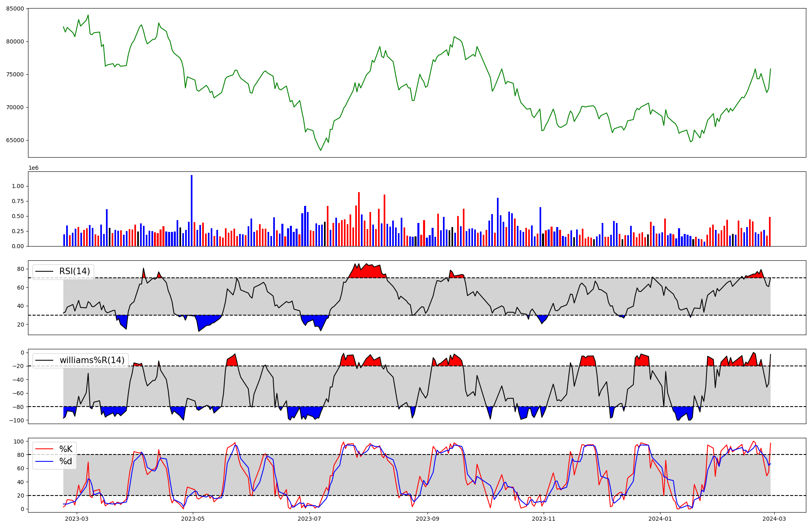Click the 2023-11 x-axis date label
Image resolution: width=812 pixels, height=528 pixels.
543,519
